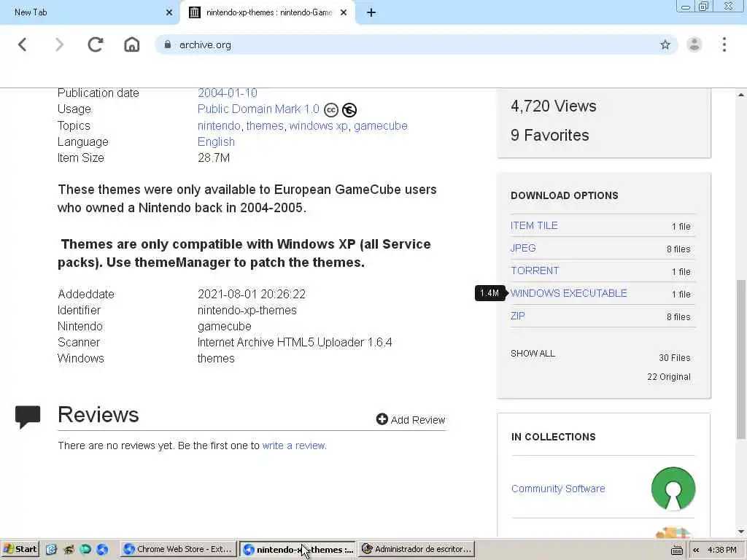Click the page vertical scrollbar thumb
The image size is (747, 560).
tap(741, 359)
